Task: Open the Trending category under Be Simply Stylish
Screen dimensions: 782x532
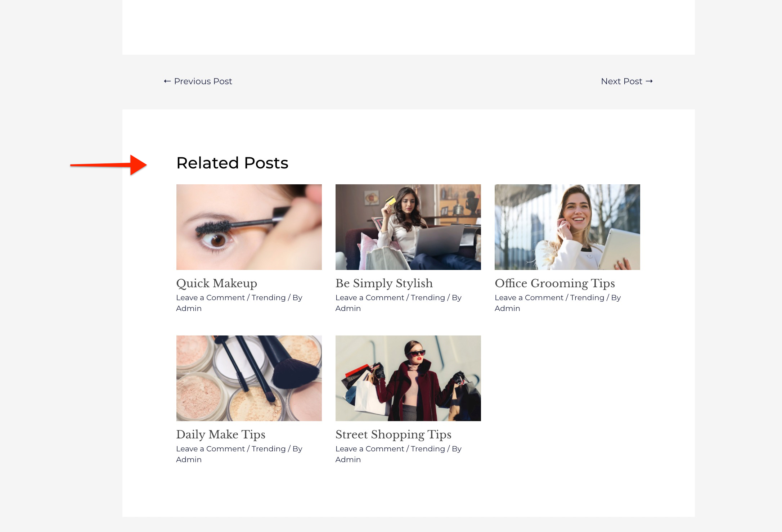Action: (428, 298)
